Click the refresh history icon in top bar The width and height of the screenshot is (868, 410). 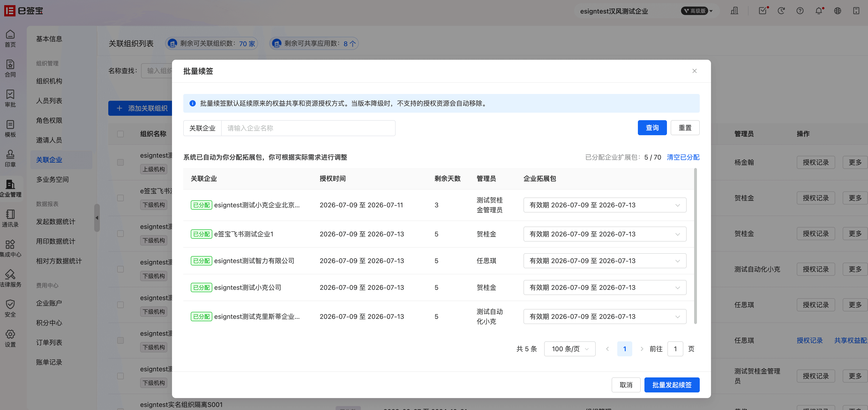pyautogui.click(x=781, y=11)
